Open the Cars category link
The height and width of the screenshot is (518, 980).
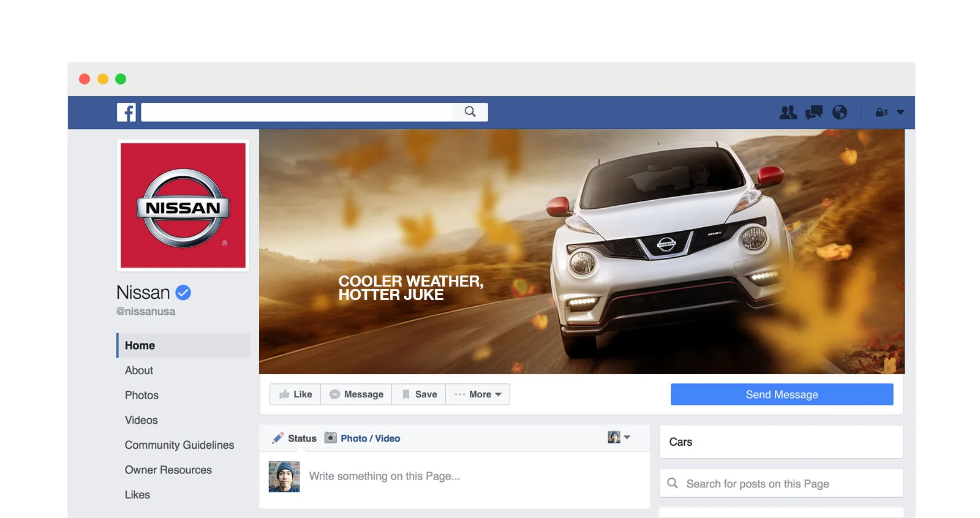(x=680, y=442)
